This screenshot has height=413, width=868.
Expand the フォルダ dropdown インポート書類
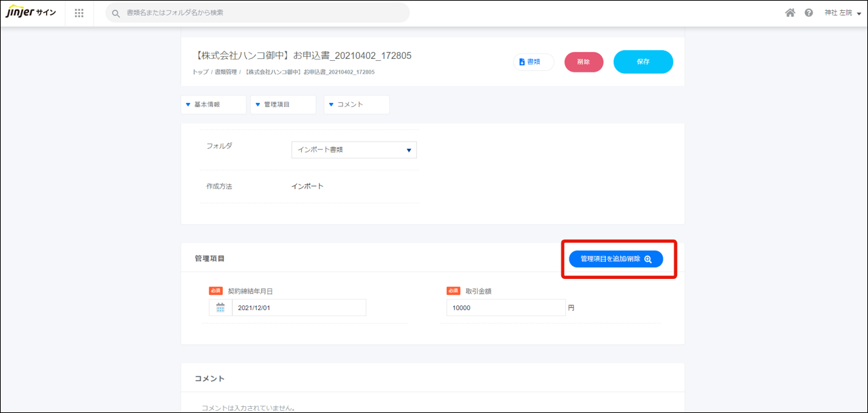353,150
